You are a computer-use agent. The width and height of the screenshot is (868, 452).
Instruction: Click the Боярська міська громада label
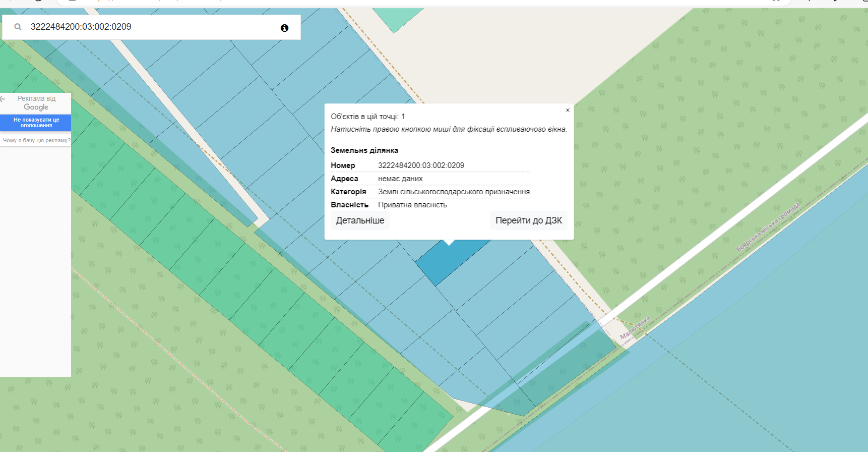click(768, 227)
